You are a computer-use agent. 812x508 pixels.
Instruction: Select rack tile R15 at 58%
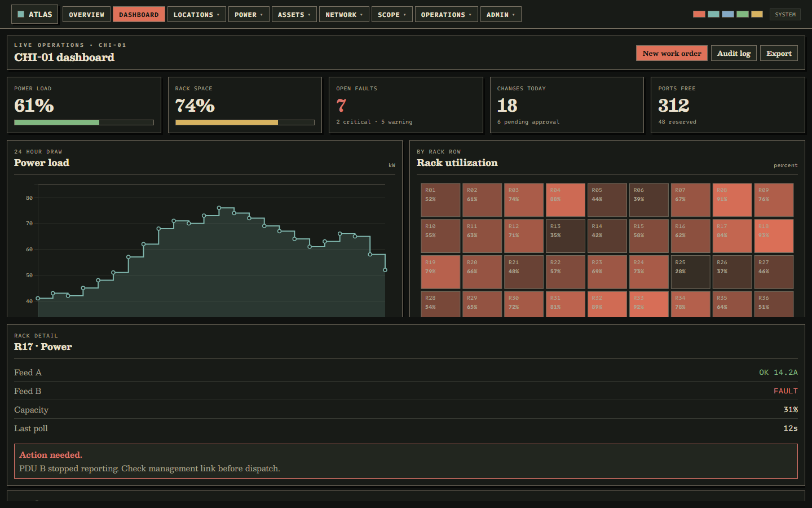pos(649,236)
